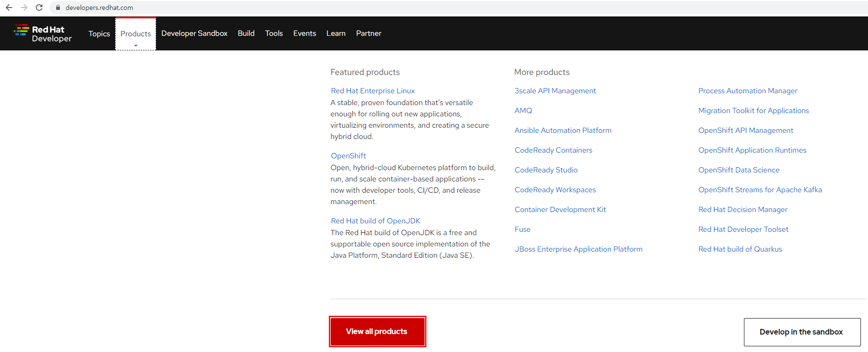Click the Red Hat Developer logo

pos(43,33)
